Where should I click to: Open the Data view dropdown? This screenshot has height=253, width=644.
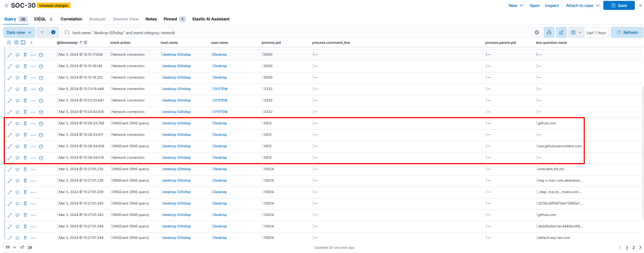[19, 33]
